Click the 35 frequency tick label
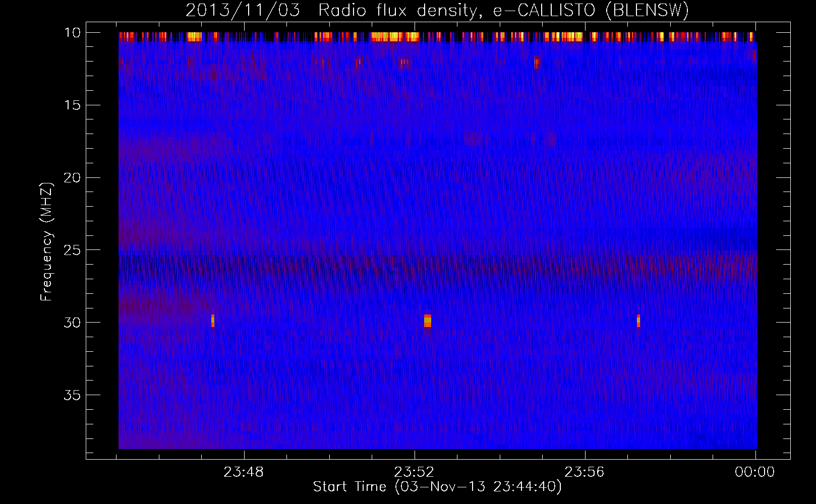Image resolution: width=816 pixels, height=504 pixels. 72,395
